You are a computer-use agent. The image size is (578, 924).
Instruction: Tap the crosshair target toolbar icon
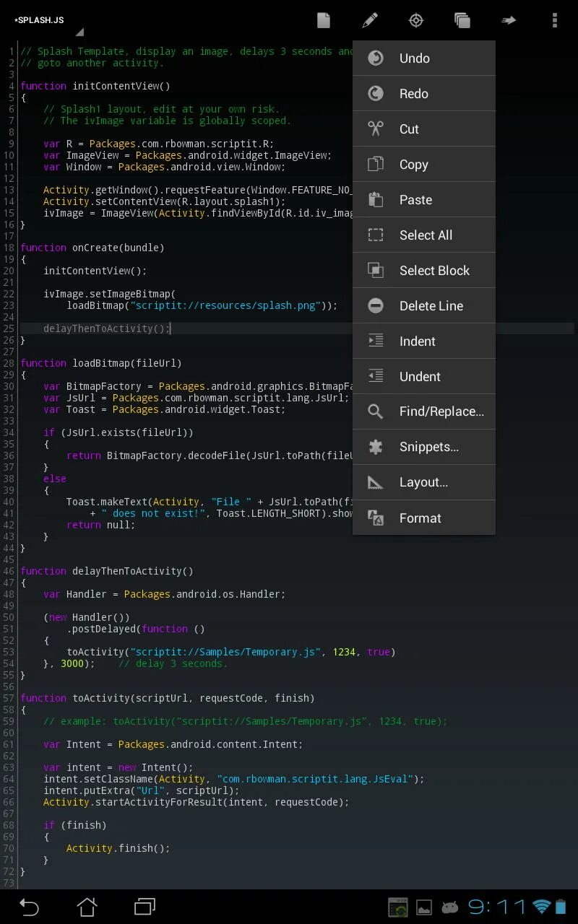[x=415, y=20]
